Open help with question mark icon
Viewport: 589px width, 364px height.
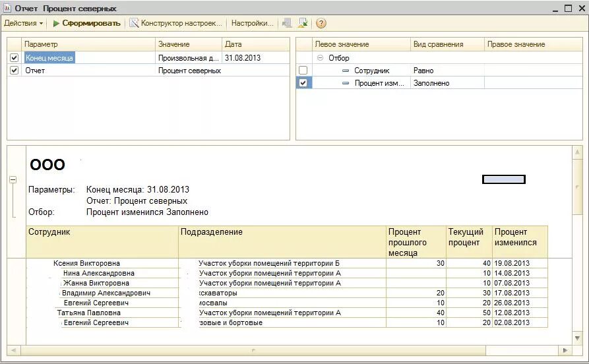click(321, 23)
